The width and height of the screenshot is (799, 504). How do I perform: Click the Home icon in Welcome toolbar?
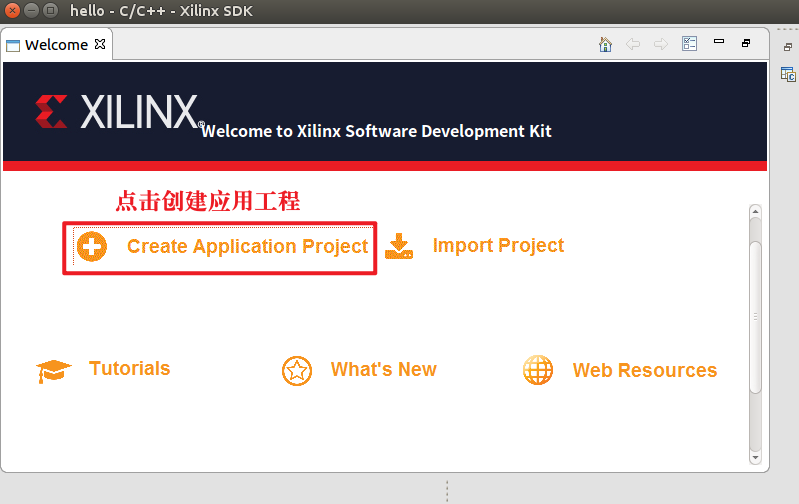(x=605, y=44)
